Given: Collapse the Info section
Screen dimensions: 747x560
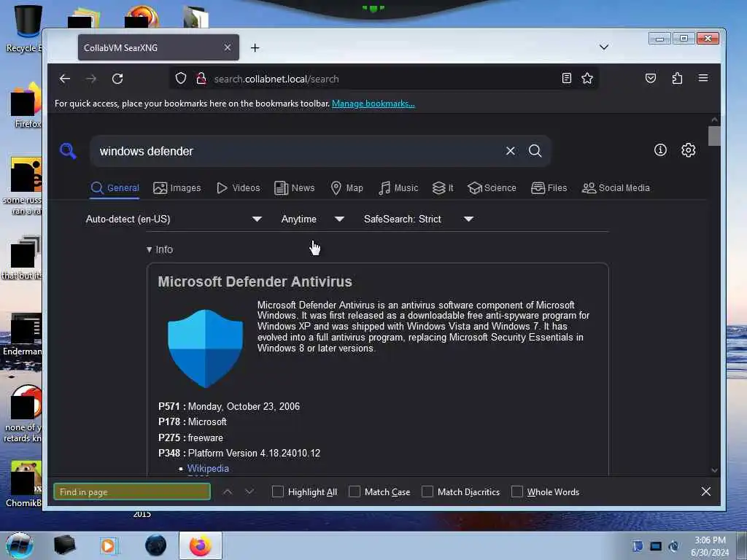Looking at the screenshot, I should pyautogui.click(x=160, y=249).
